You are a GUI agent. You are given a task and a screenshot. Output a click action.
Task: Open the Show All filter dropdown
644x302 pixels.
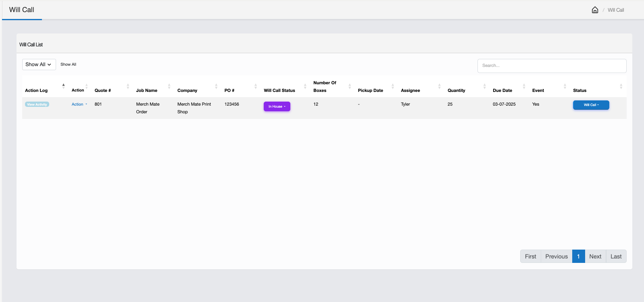point(39,65)
